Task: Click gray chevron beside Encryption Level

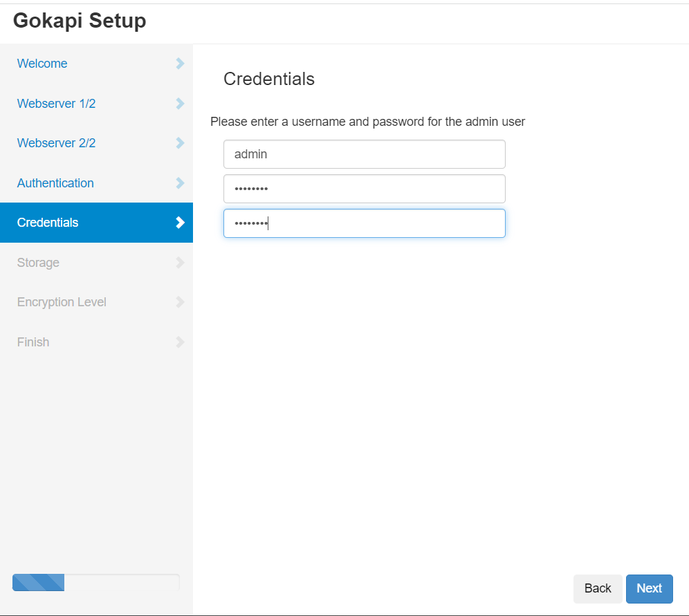Action: 180,302
